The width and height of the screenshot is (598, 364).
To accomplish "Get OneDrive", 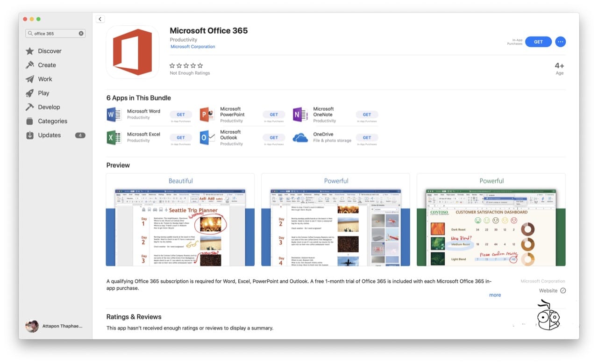I will point(367,137).
